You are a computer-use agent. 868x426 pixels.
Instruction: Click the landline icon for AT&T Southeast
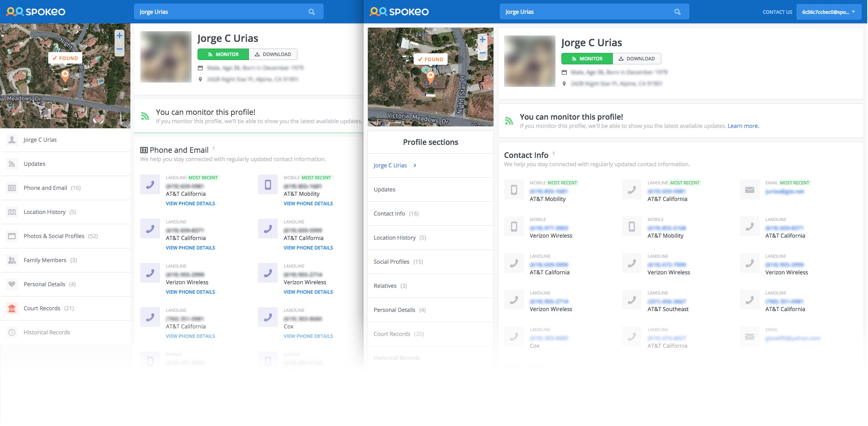[632, 300]
